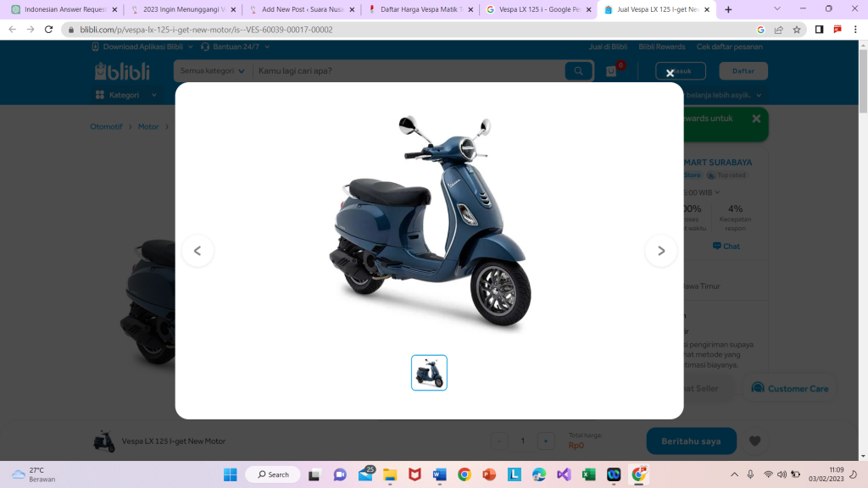This screenshot has height=488, width=868.
Task: Click the address bar URL
Action: click(207, 30)
